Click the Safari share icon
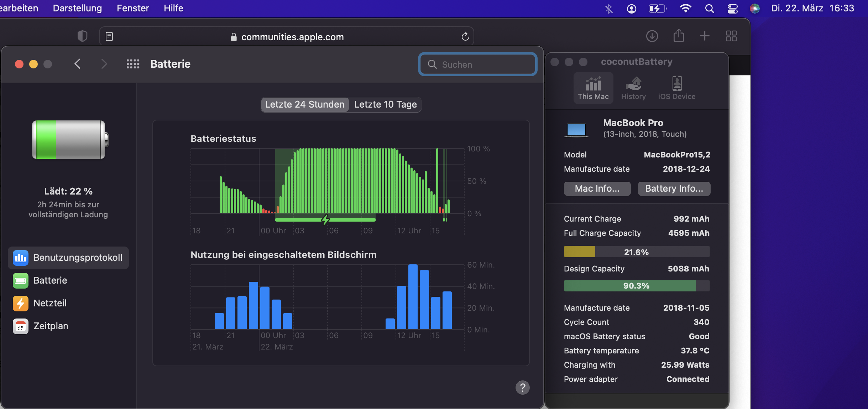 click(x=679, y=36)
